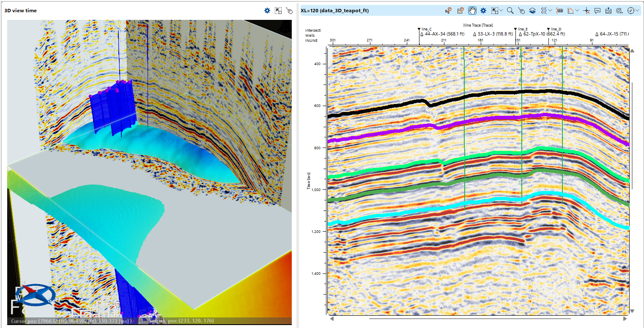The image size is (644, 328).
Task: Click the save snapshot image icon
Action: [609, 10]
